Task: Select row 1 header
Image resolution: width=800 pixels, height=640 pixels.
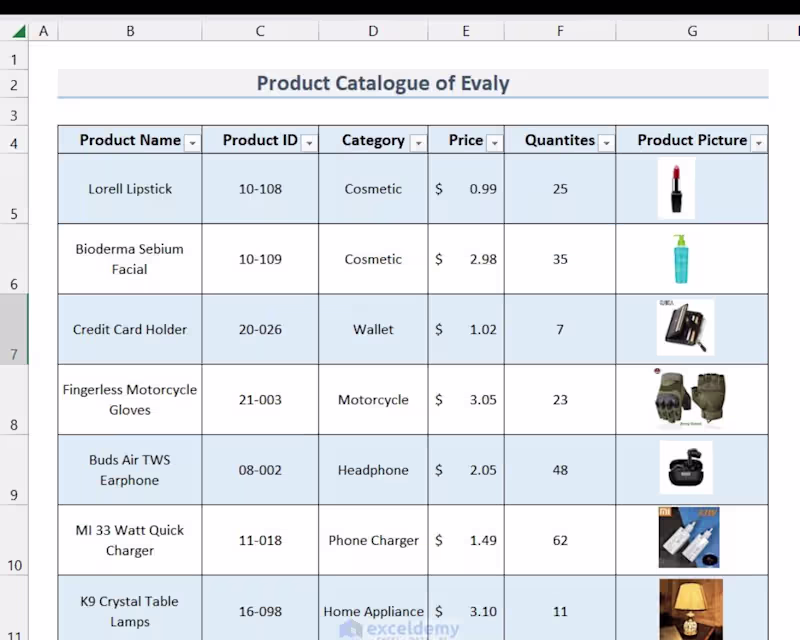Action: coord(14,55)
